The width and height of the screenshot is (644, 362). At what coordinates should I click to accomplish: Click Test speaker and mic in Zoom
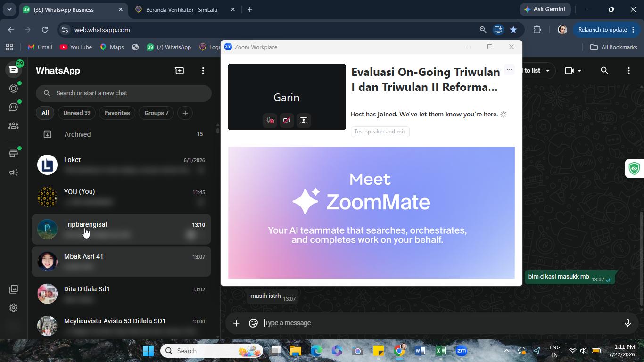380,132
